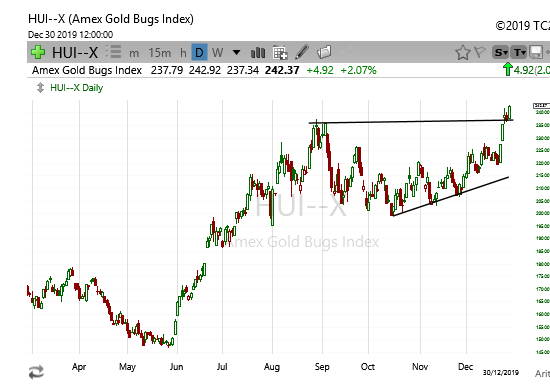Click the up-down resize arrow beside HUI--X Daily
Image resolution: width=550 pixels, height=385 pixels.
click(40, 88)
